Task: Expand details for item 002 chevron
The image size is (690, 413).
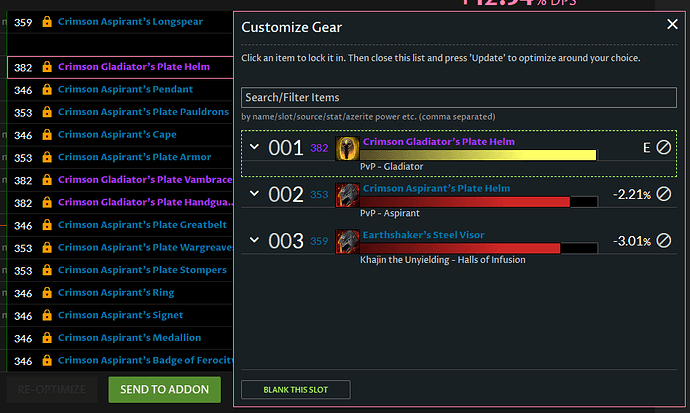Action: pos(254,193)
